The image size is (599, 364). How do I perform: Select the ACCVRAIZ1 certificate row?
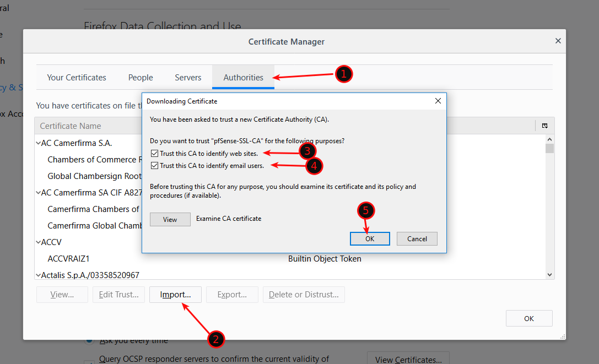(68, 258)
